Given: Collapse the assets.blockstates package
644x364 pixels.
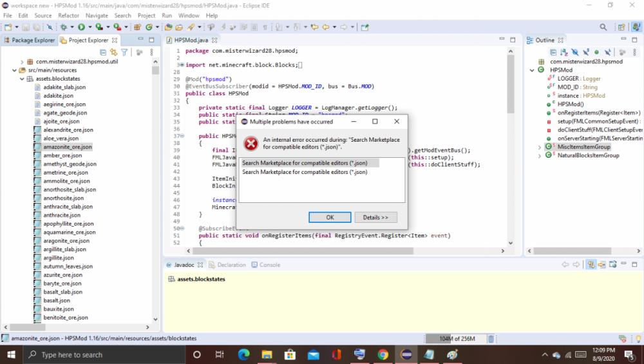Looking at the screenshot, I should pyautogui.click(x=22, y=79).
